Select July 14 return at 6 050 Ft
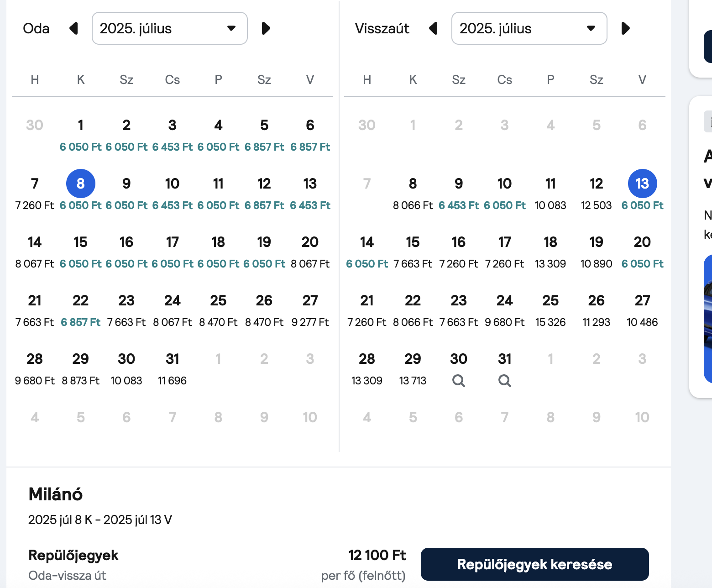Image resolution: width=712 pixels, height=588 pixels. (x=367, y=252)
